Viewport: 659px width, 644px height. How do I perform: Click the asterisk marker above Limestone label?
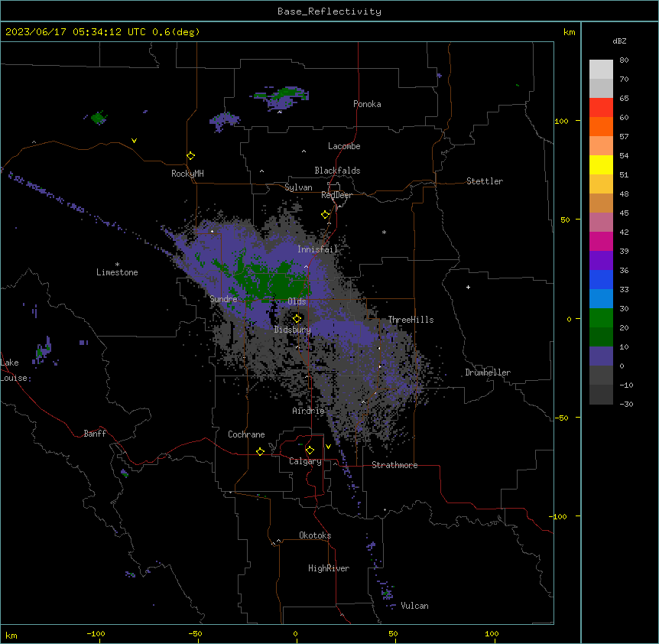pos(117,265)
